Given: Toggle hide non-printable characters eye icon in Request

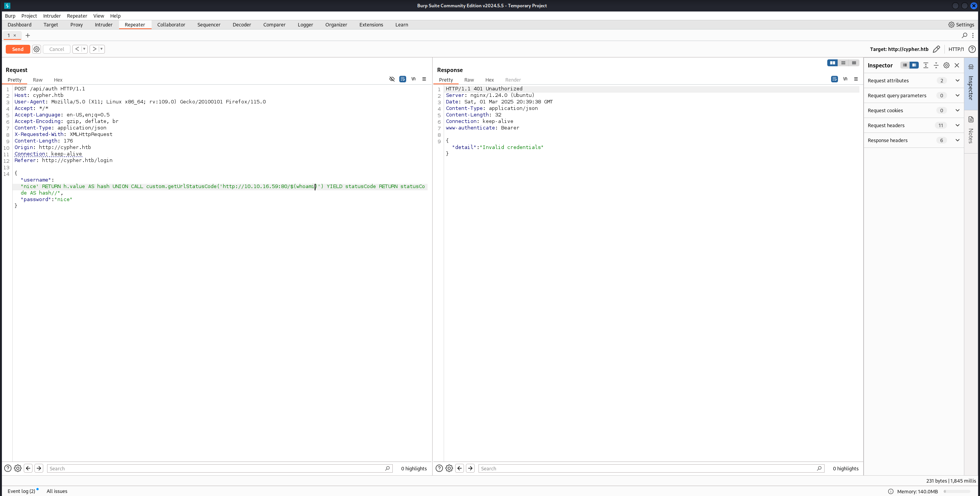Looking at the screenshot, I should pyautogui.click(x=392, y=79).
